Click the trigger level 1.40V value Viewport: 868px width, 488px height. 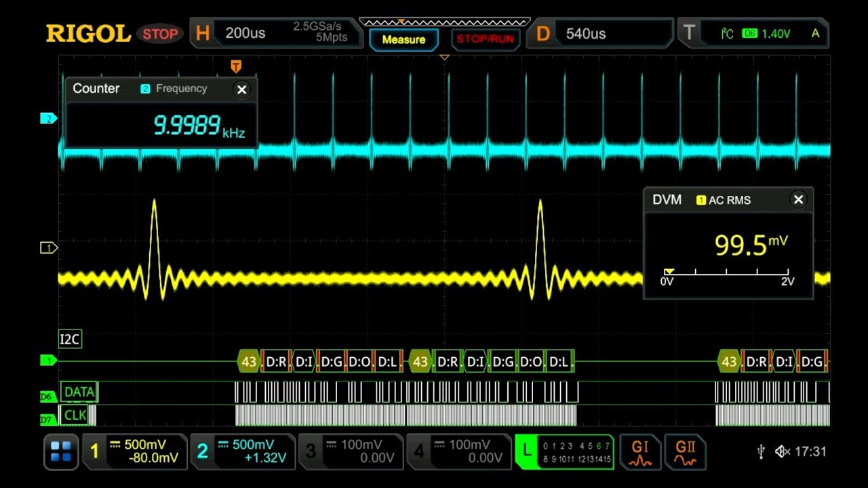coord(775,33)
